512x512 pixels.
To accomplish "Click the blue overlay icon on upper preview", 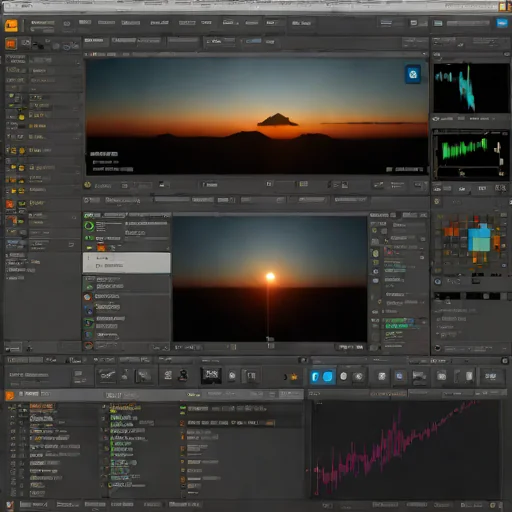I will pos(413,74).
